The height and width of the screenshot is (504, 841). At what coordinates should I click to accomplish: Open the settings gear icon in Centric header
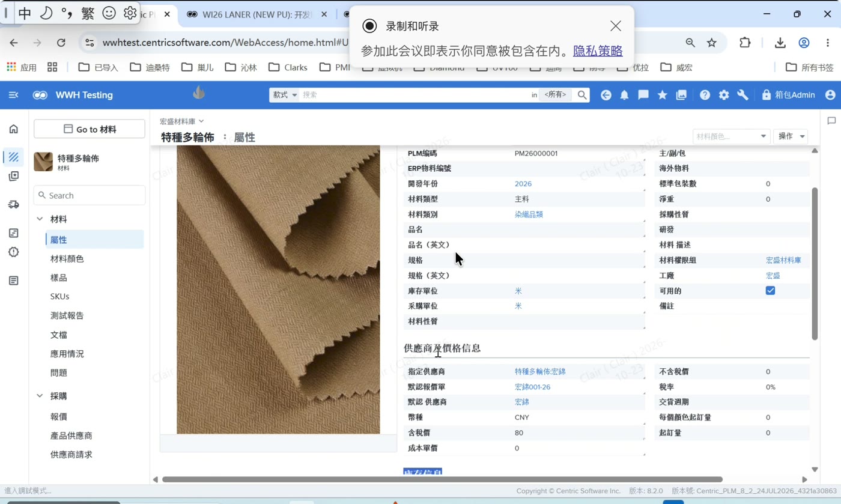[x=724, y=95]
